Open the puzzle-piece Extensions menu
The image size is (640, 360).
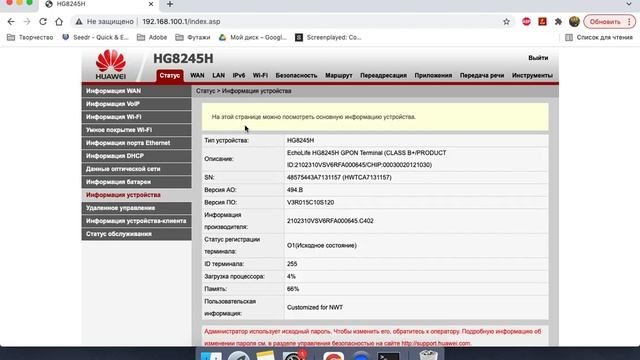tap(558, 22)
